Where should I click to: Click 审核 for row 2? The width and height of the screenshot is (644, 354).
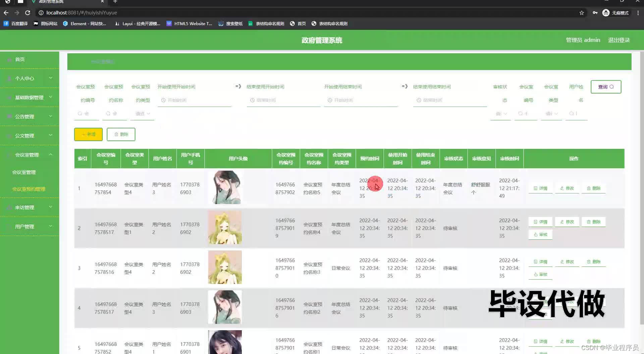(x=540, y=235)
